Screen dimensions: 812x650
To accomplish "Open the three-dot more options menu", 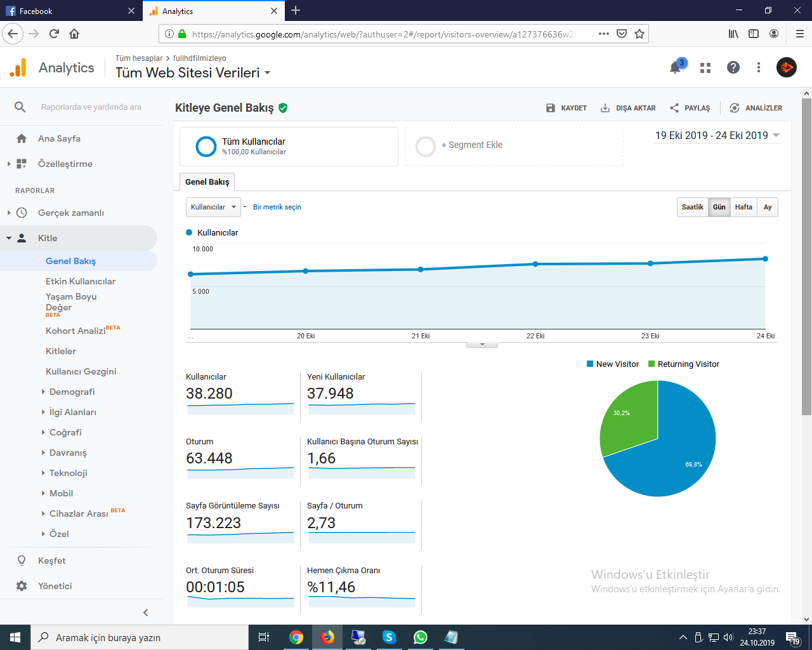I will 759,67.
